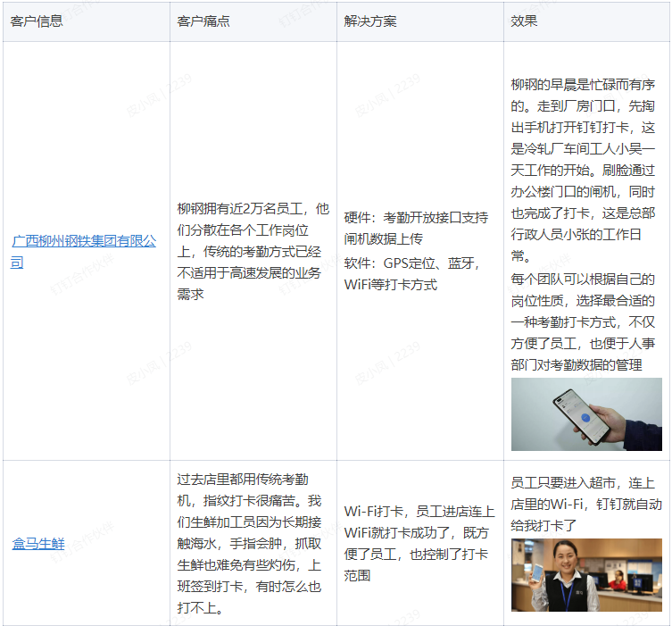Click the cell starting 硬件：考勤开放接口支持
Viewport: 672px width, 626px height.
pyautogui.click(x=420, y=251)
